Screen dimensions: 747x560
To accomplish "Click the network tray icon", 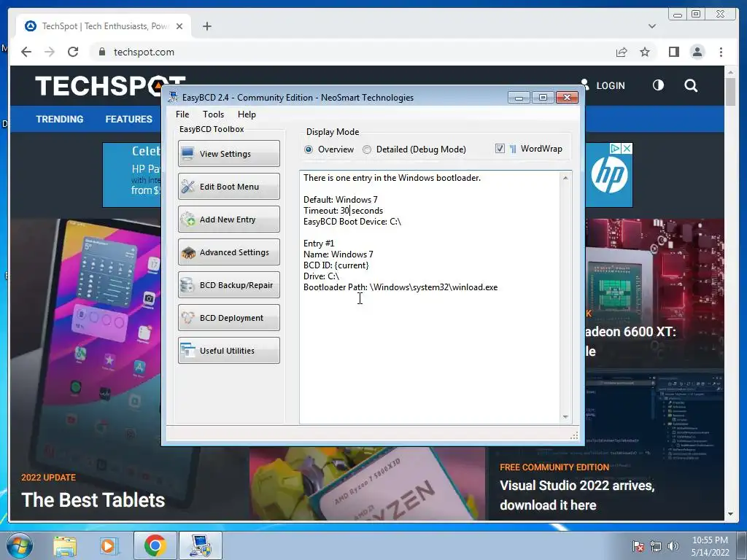I will pos(656,546).
